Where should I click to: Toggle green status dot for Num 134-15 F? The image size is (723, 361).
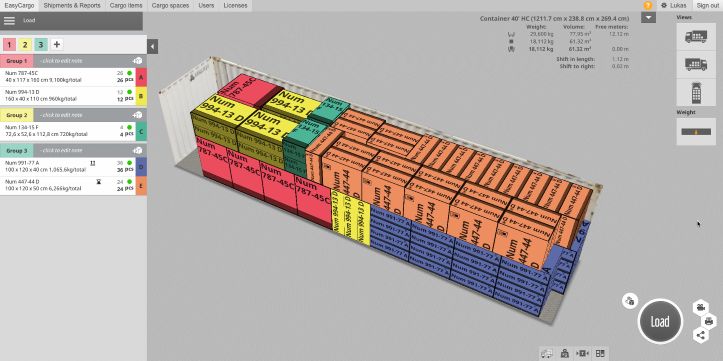point(130,127)
